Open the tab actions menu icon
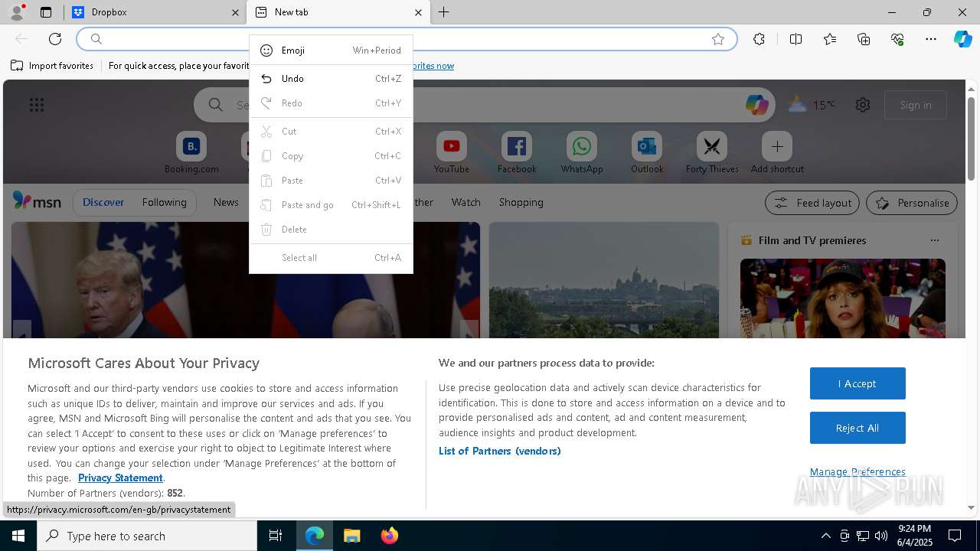The width and height of the screenshot is (980, 551). tap(46, 12)
